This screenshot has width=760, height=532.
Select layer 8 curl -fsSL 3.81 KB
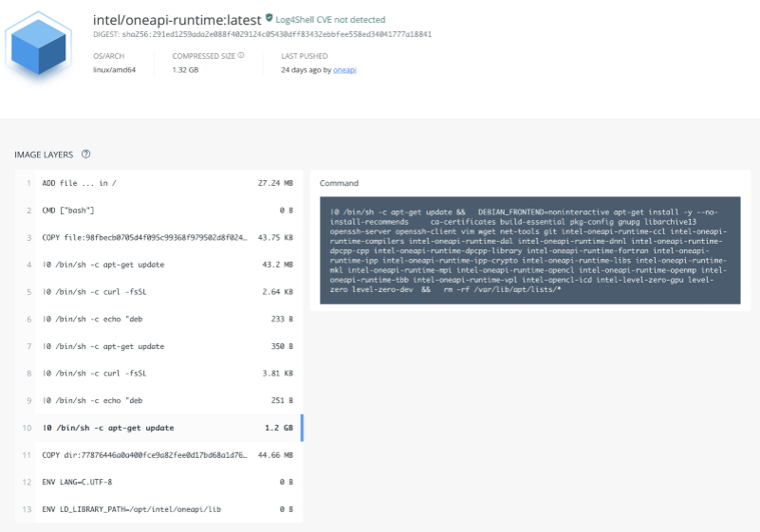pos(158,373)
